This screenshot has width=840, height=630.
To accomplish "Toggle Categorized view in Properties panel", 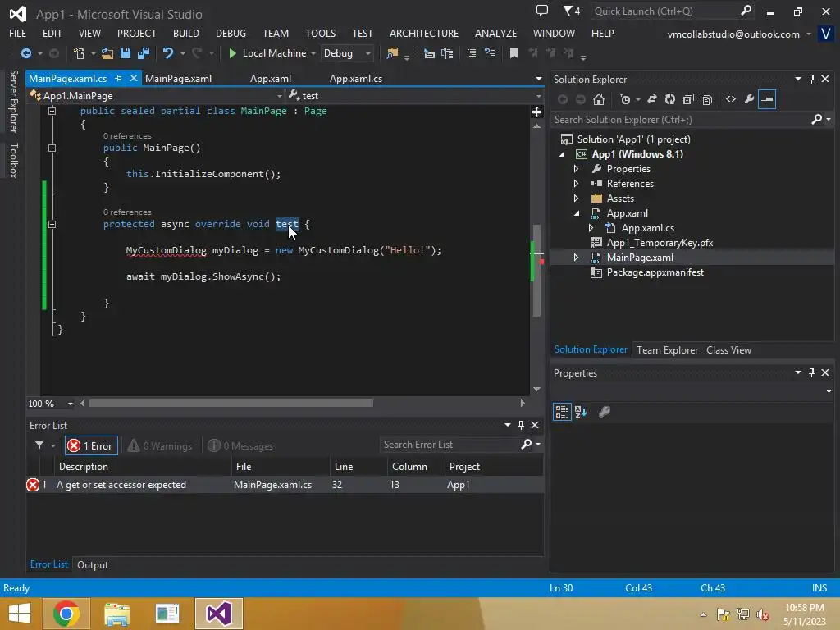I will tap(561, 412).
